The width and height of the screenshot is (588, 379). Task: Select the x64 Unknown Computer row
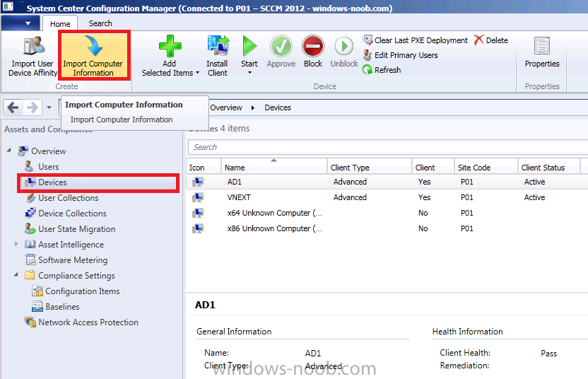[387, 213]
